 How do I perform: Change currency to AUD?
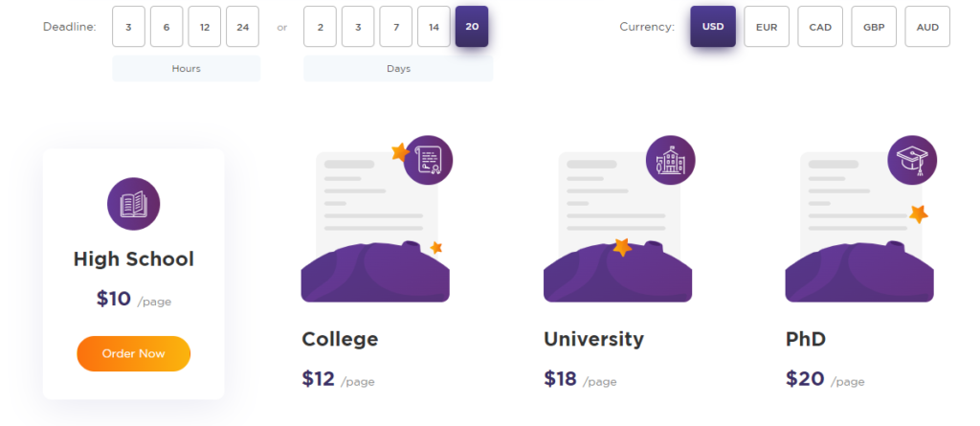[x=927, y=27]
